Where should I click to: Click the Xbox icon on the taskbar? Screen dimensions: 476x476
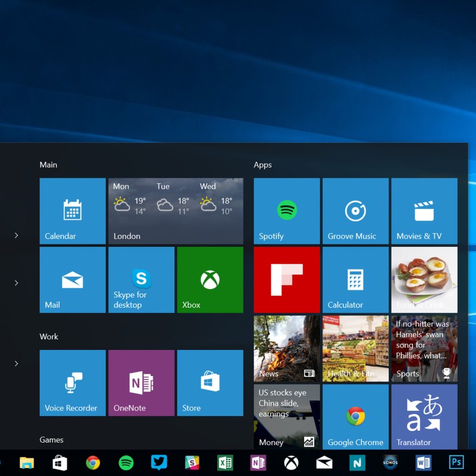point(291,463)
